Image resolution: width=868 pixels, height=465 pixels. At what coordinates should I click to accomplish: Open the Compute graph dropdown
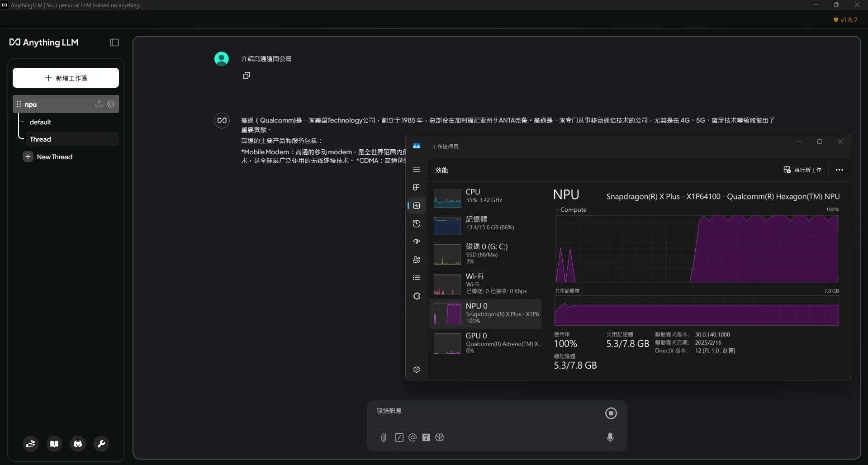[x=571, y=210]
